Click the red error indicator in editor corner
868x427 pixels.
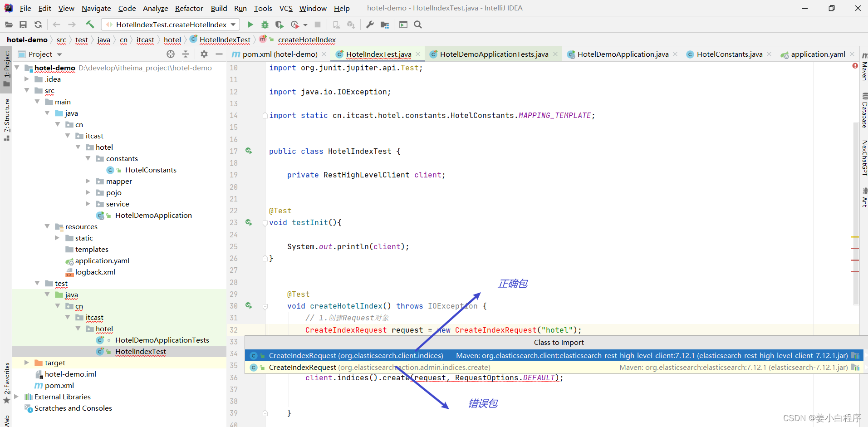tap(855, 66)
